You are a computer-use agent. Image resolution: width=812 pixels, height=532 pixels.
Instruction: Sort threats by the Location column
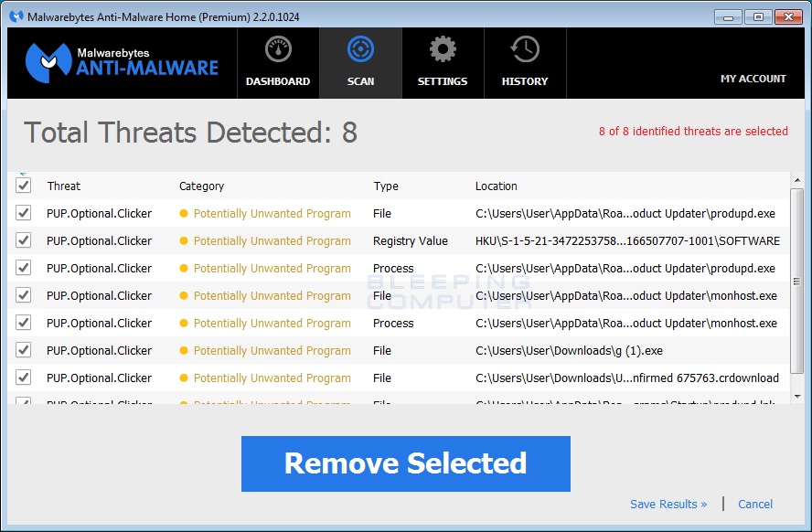tap(497, 186)
